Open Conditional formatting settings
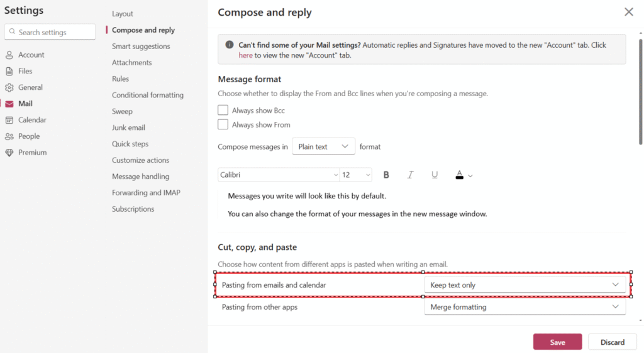The image size is (644, 353). tap(148, 95)
